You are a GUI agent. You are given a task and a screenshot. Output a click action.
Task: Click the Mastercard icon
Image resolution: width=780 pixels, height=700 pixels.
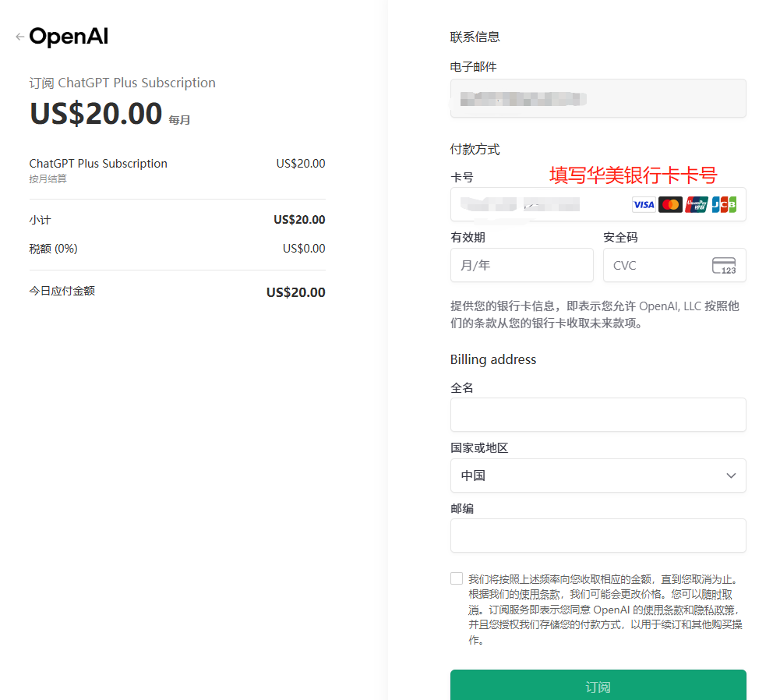coord(670,204)
